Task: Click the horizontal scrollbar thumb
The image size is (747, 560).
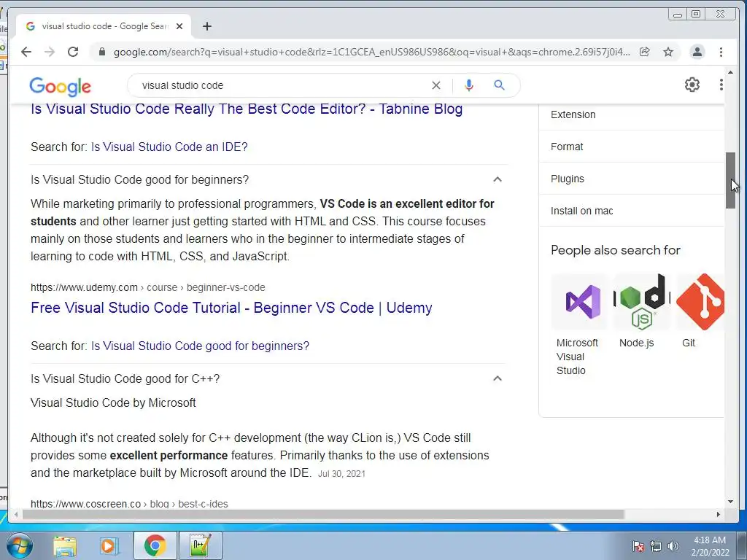Action: tap(323, 514)
